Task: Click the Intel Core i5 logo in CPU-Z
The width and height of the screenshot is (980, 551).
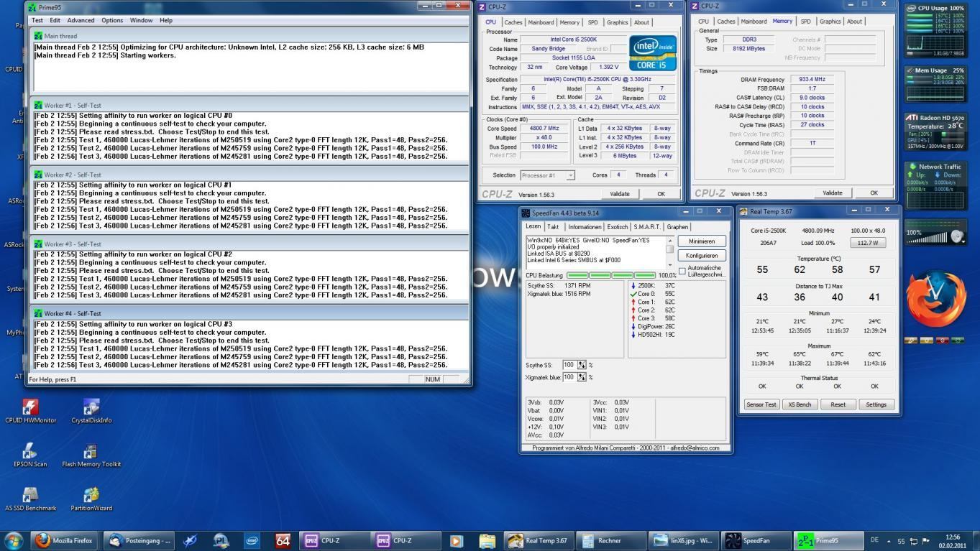Action: pyautogui.click(x=653, y=53)
